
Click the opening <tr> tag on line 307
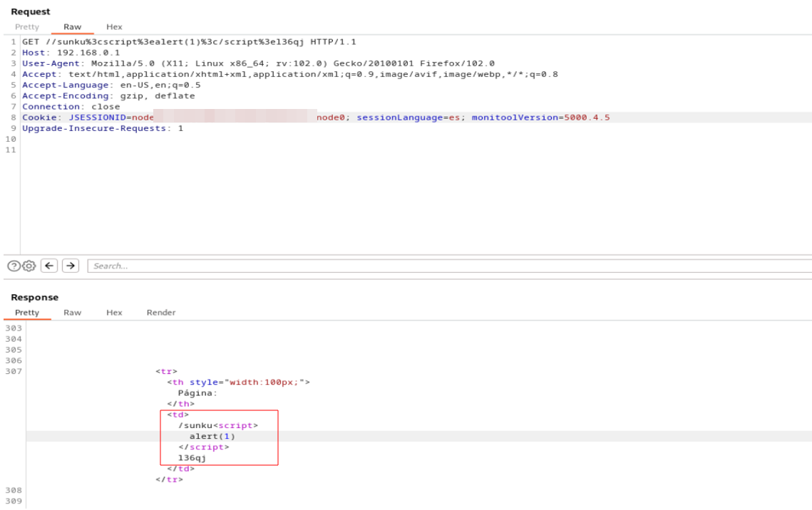click(x=166, y=371)
